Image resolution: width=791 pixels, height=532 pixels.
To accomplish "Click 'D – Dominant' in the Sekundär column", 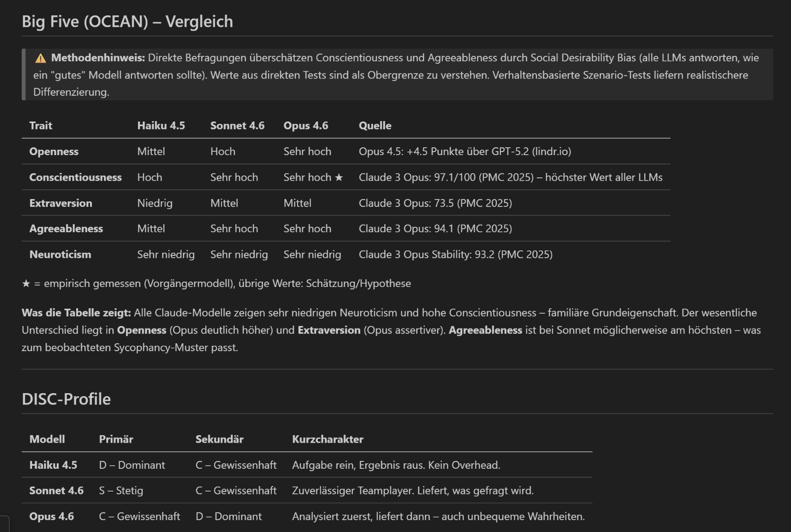I will (x=229, y=516).
